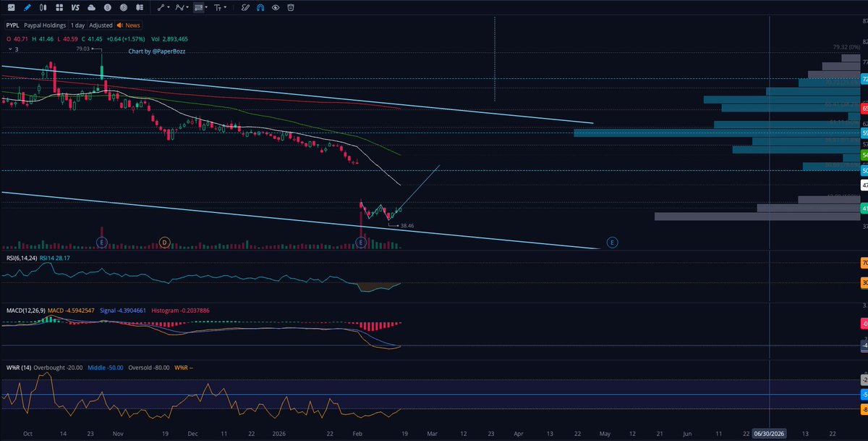Collapse the indicator legend with the chevron
The image size is (868, 441).
tap(10, 50)
